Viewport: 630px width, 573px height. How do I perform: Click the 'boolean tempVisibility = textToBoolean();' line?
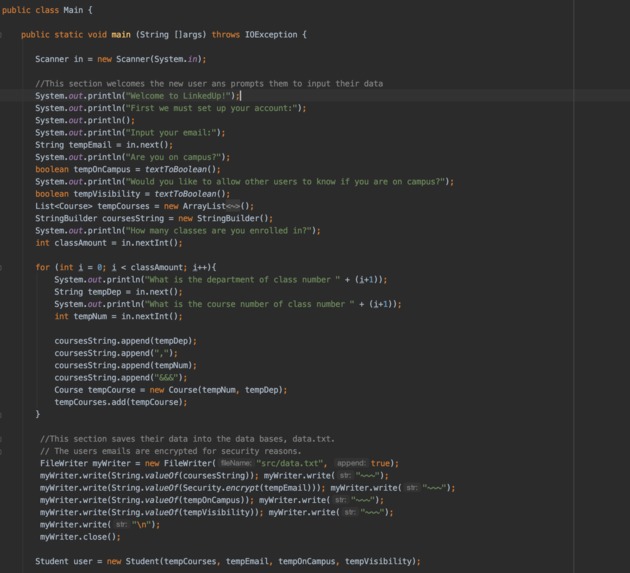click(x=133, y=194)
